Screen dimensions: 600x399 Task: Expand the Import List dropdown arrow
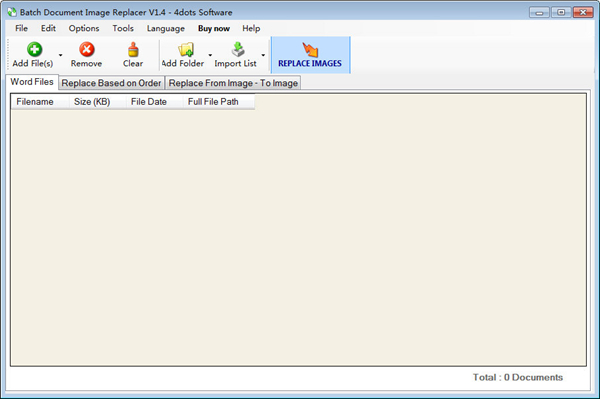[263, 55]
